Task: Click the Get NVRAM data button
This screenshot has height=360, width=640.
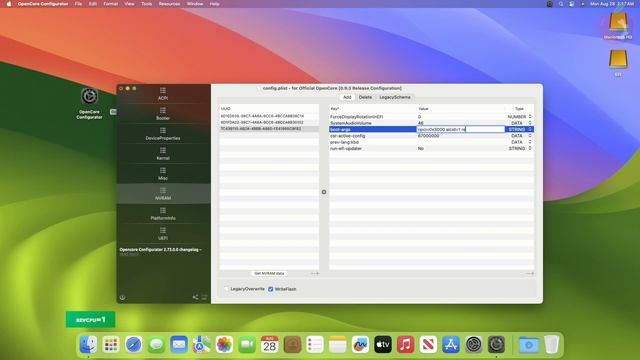Action: coord(269,273)
